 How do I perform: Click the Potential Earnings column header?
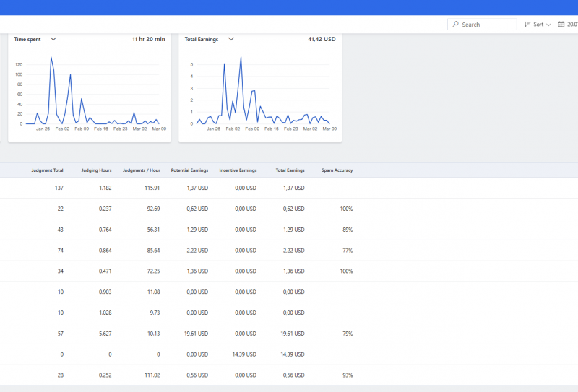pos(189,170)
